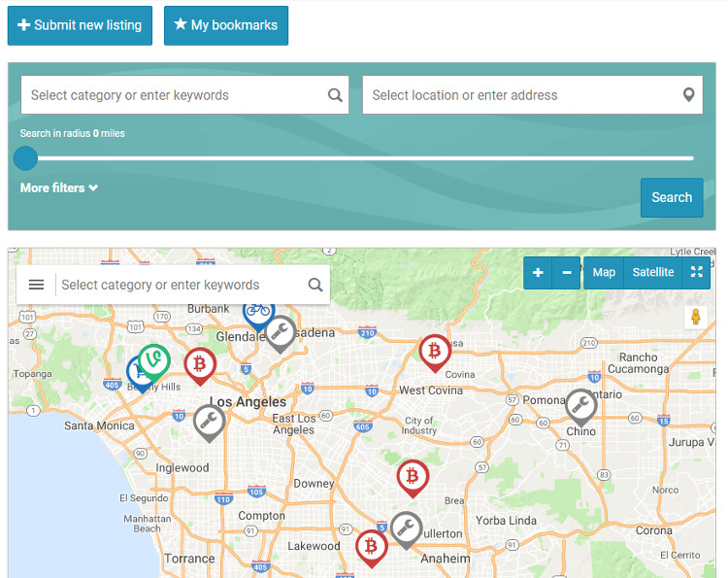Click the Santa Monica map label
Image resolution: width=728 pixels, height=578 pixels.
coord(99,425)
